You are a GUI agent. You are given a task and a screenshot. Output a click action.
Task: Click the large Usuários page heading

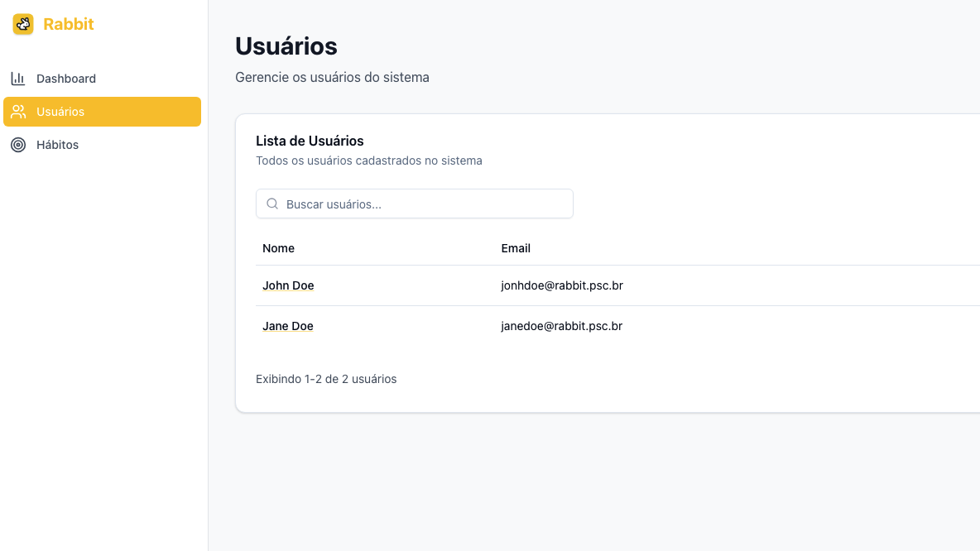(x=286, y=46)
